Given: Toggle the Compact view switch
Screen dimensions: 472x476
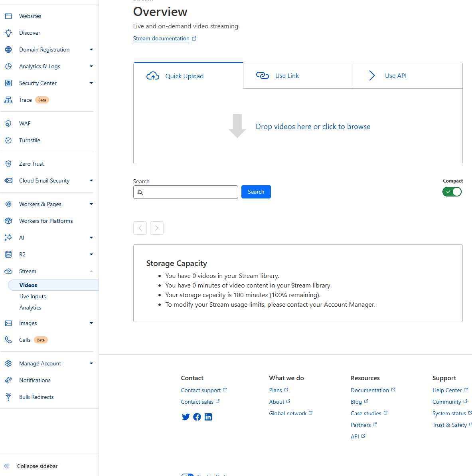Looking at the screenshot, I should click(x=452, y=192).
